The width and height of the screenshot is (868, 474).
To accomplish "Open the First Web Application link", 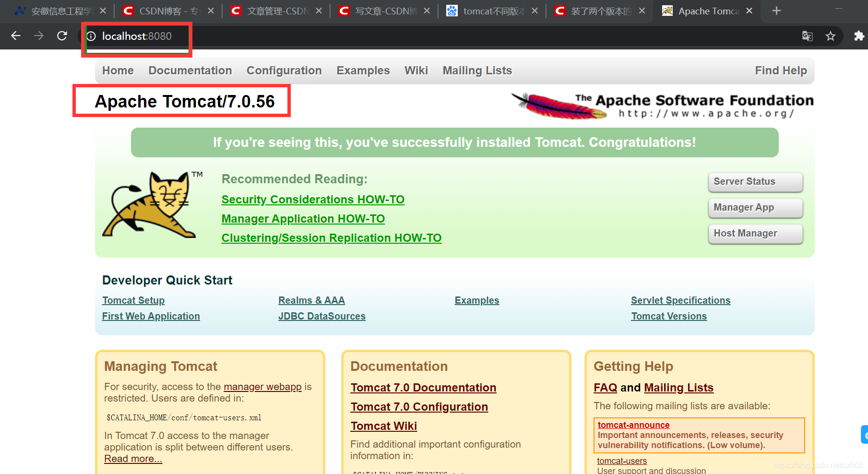I will [x=151, y=316].
